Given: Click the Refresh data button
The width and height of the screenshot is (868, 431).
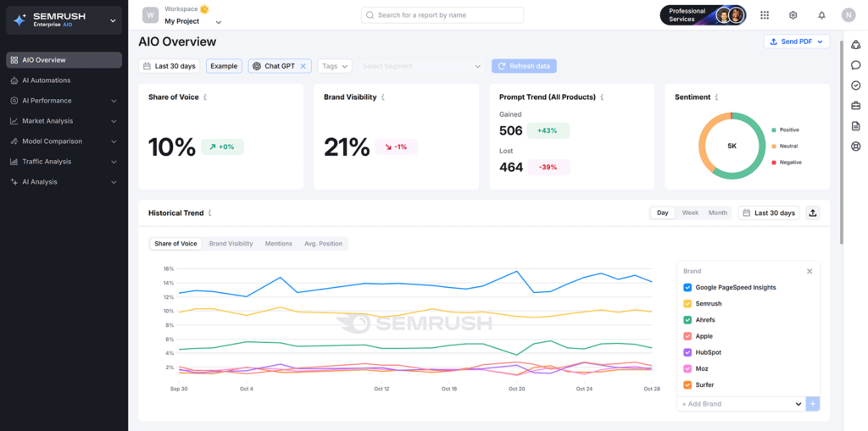Looking at the screenshot, I should (524, 66).
